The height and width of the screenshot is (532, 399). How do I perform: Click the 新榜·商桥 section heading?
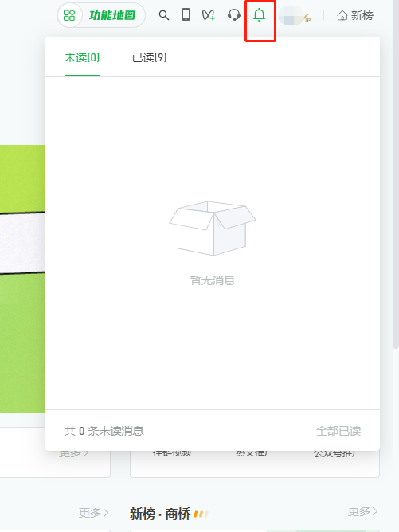click(160, 514)
